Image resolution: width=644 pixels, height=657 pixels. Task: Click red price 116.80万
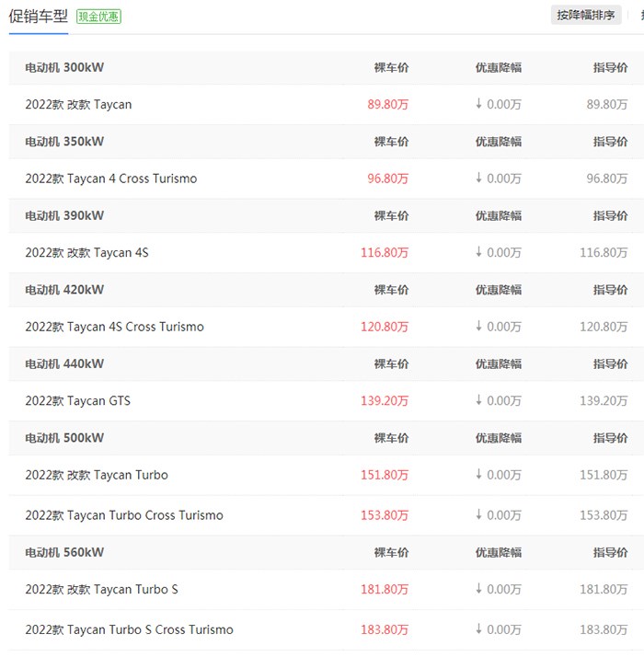[x=385, y=253]
